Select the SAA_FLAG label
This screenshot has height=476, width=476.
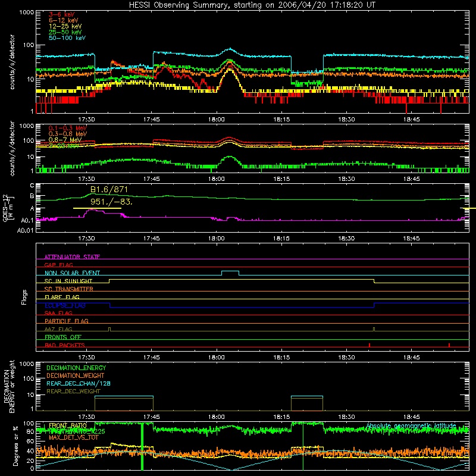[x=58, y=313]
